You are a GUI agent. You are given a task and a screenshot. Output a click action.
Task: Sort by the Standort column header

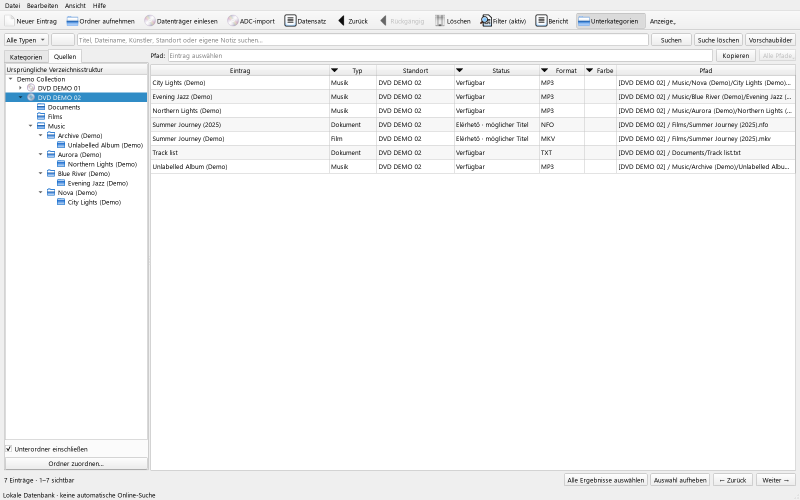415,70
